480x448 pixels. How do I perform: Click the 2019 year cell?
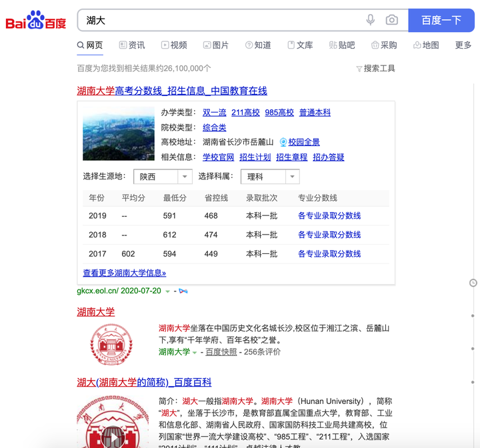97,216
